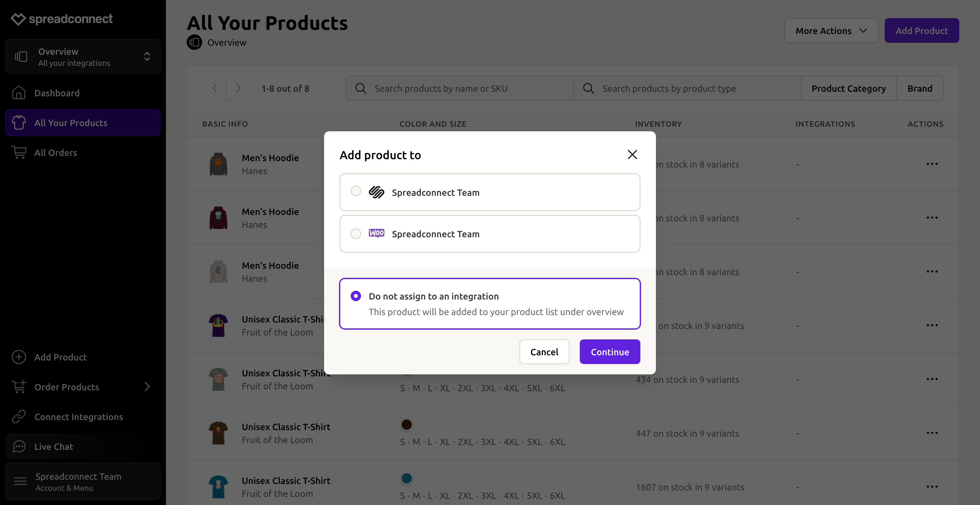The height and width of the screenshot is (505, 980).
Task: Open the teal Unisex Classic T-Shirt thumbnail
Action: coord(218,487)
